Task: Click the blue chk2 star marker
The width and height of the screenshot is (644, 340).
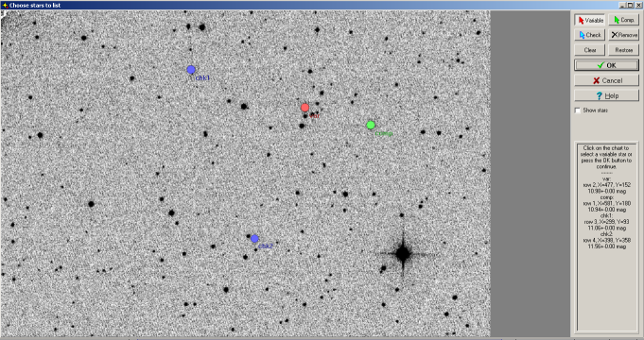Action: click(x=254, y=238)
